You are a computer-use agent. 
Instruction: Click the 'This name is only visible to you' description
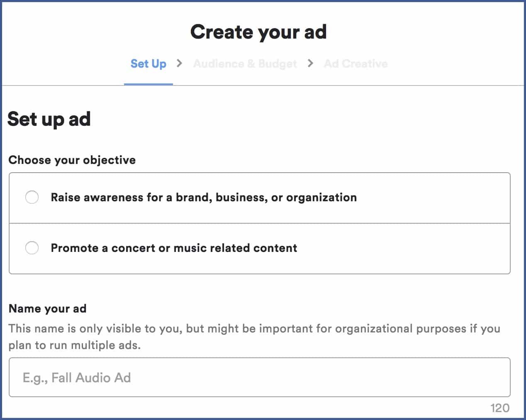pos(254,337)
